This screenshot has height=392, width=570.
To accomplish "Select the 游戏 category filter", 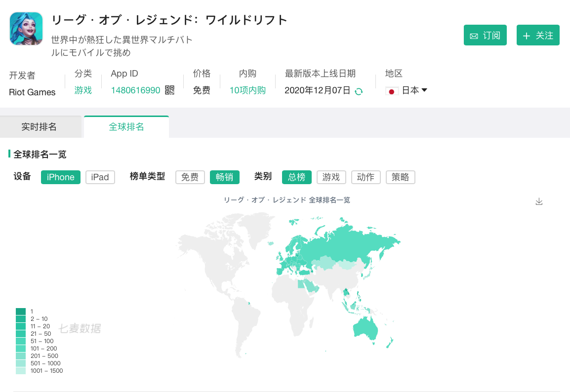I will coord(331,177).
